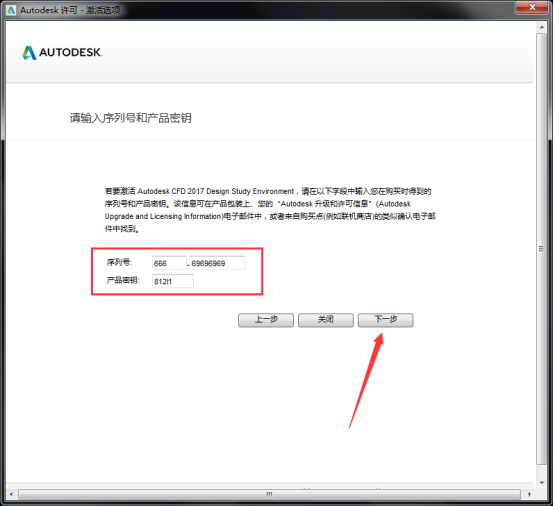
Task: Click the 产品密钥 label
Action: click(x=123, y=281)
